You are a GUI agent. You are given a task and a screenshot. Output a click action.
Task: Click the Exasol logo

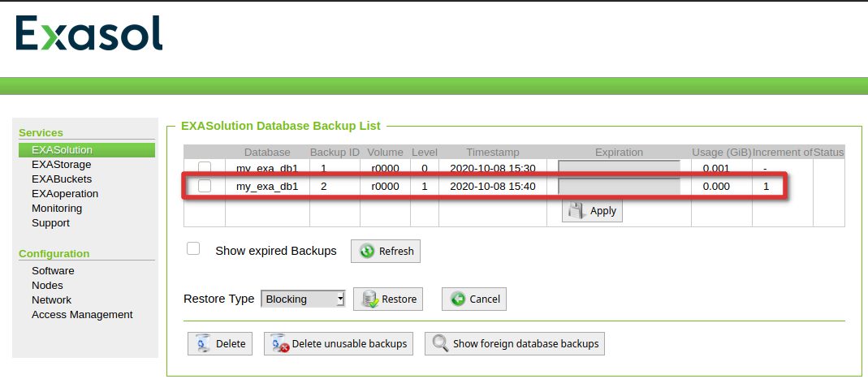[x=89, y=33]
